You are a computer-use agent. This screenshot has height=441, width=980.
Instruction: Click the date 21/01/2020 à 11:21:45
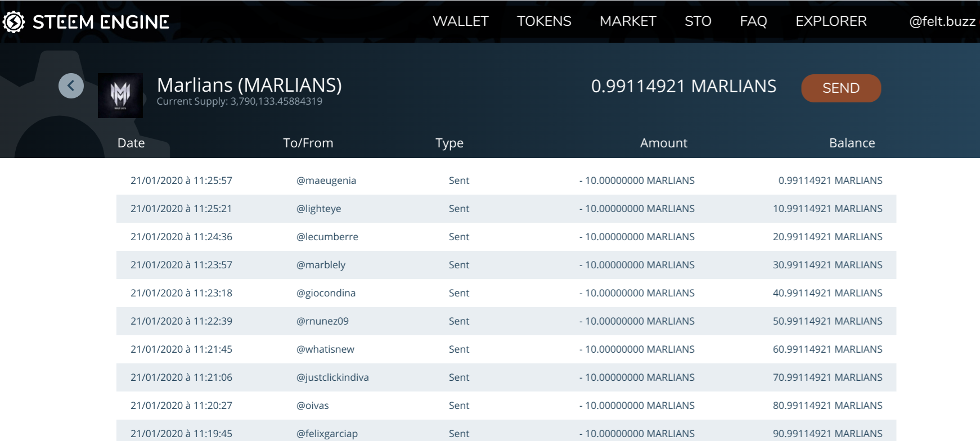point(182,349)
